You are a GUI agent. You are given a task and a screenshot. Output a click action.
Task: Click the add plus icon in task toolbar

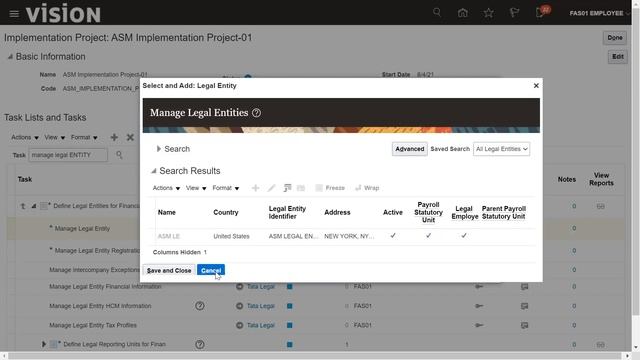click(114, 138)
